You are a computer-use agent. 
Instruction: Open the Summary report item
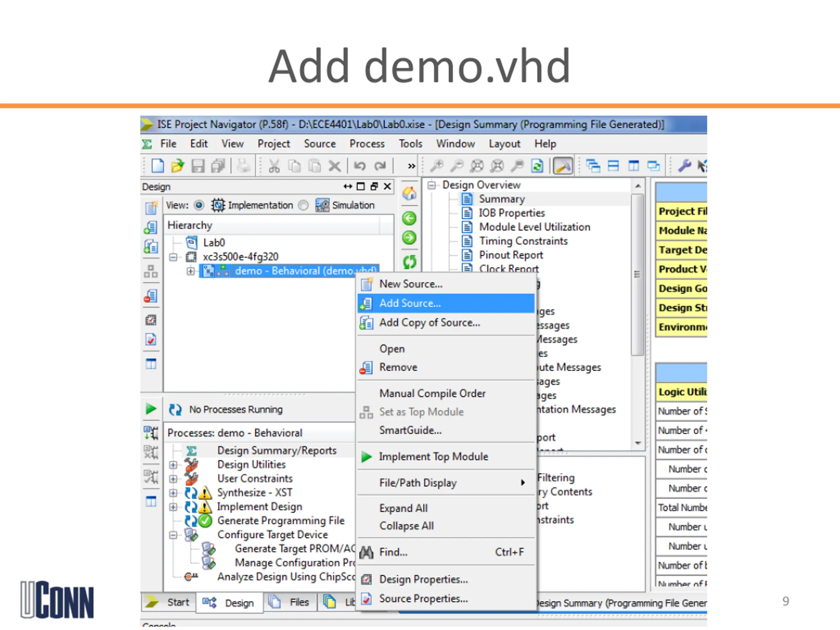point(502,199)
